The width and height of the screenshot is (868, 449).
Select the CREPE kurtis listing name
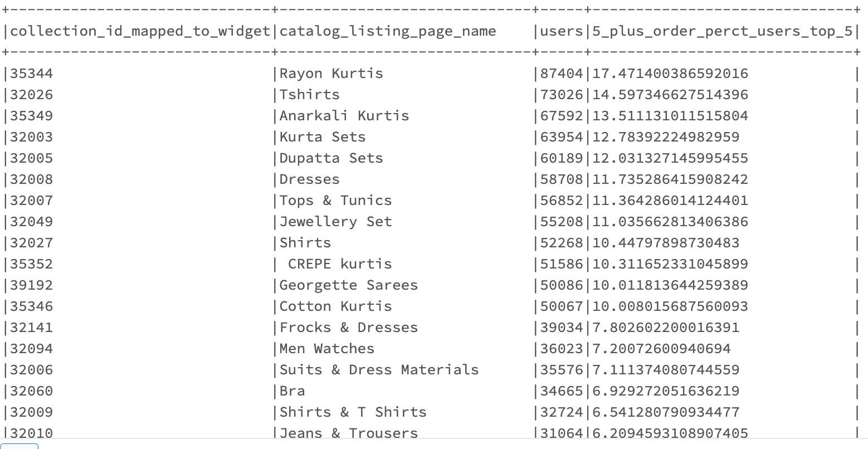[339, 264]
